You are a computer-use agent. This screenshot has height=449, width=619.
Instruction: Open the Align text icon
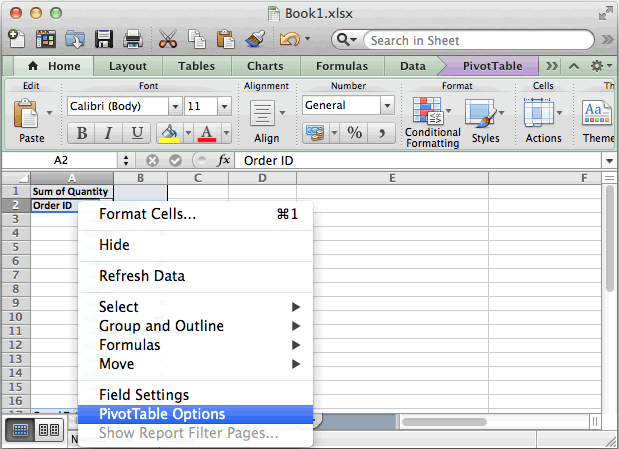[x=262, y=113]
